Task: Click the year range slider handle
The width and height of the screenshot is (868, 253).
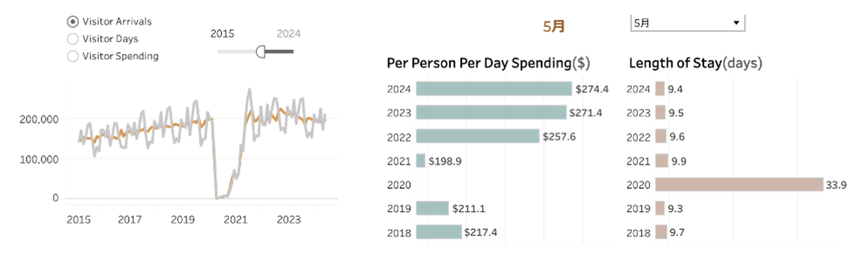Action: pos(261,51)
